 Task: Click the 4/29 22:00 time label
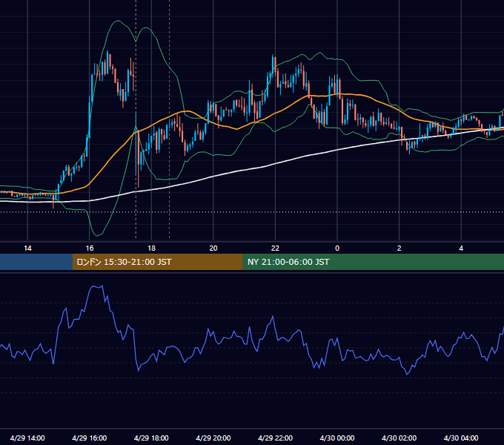[275, 438]
